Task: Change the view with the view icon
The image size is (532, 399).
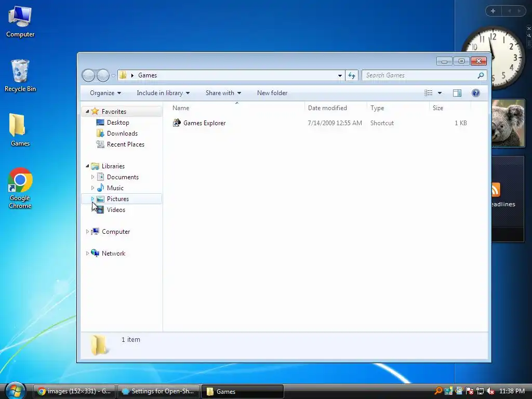Action: [429, 93]
